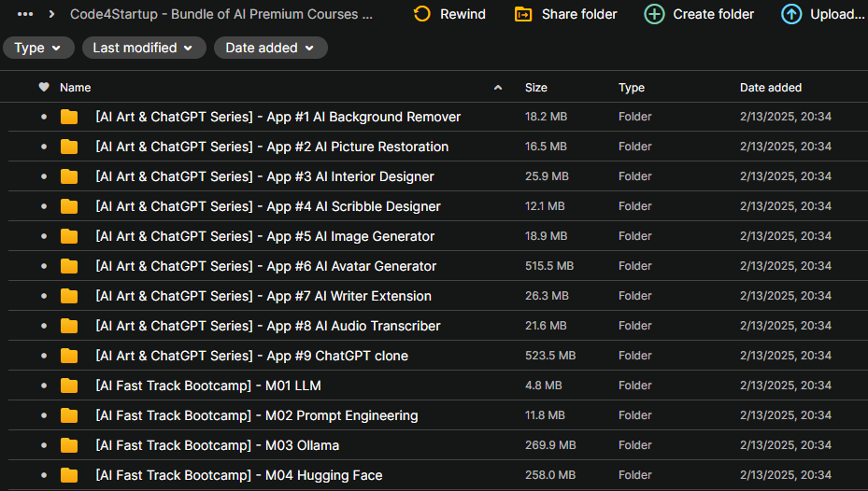
Task: Click the folder icon for App #6 AI Avatar Generator
Action: 69,266
